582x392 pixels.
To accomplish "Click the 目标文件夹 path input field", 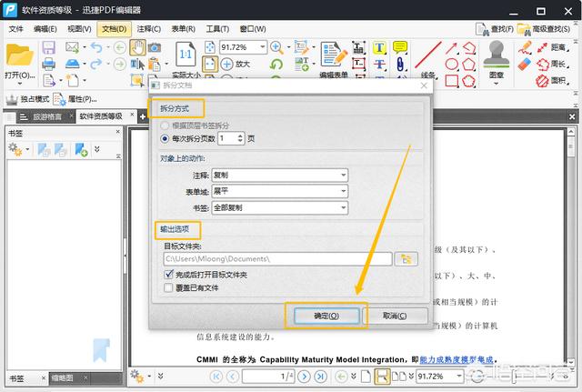I will (x=276, y=259).
